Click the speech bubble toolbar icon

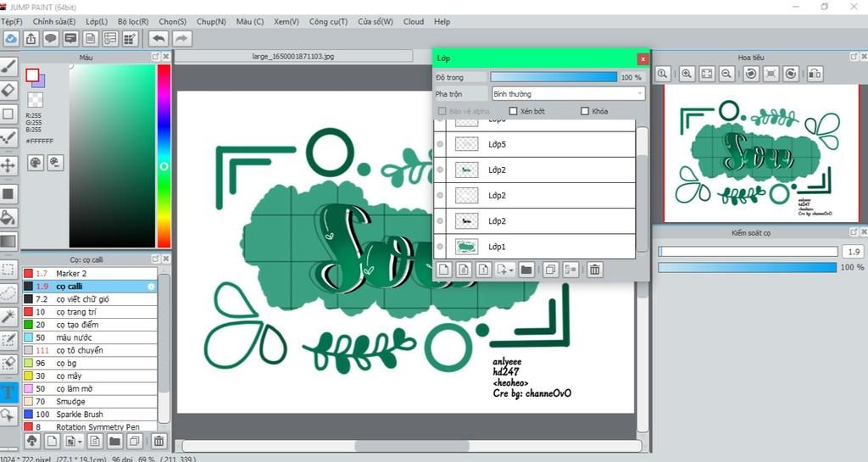click(x=51, y=39)
